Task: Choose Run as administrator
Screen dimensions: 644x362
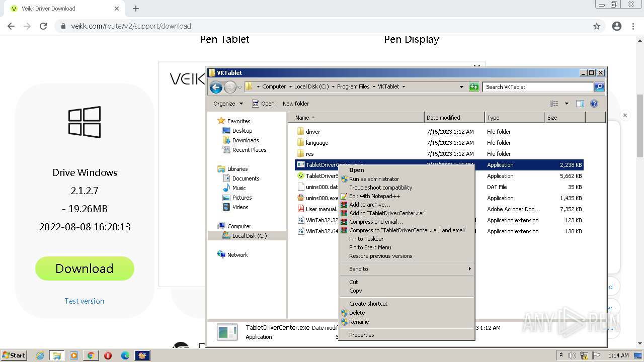Action: pyautogui.click(x=407, y=179)
